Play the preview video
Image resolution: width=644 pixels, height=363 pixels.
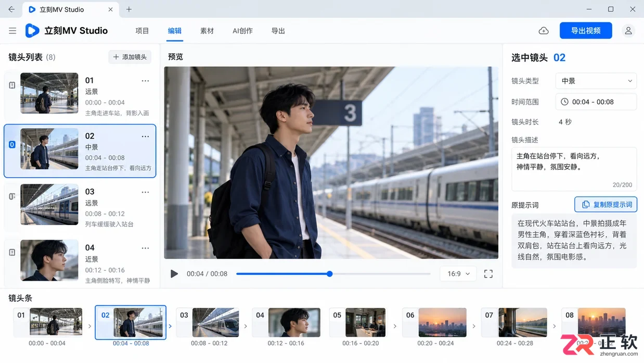(174, 274)
